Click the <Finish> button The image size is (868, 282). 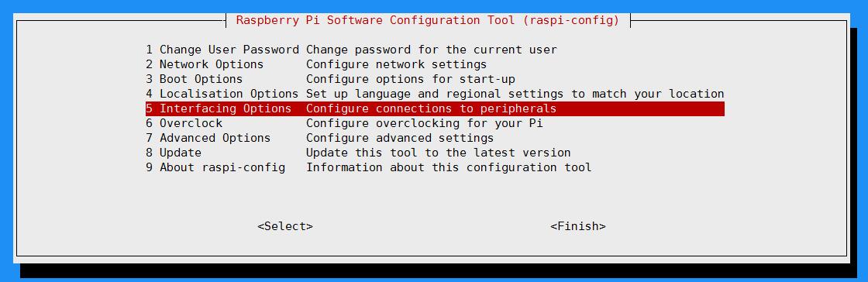click(578, 227)
